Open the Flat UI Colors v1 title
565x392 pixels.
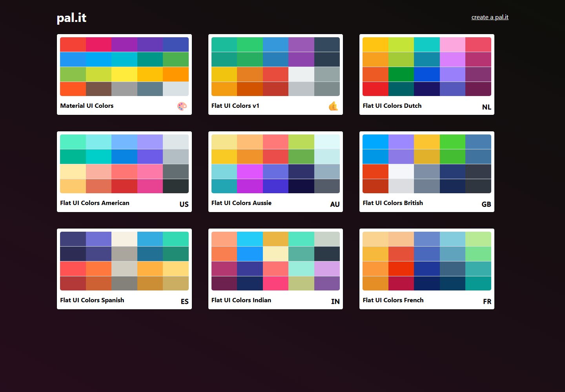tap(235, 106)
